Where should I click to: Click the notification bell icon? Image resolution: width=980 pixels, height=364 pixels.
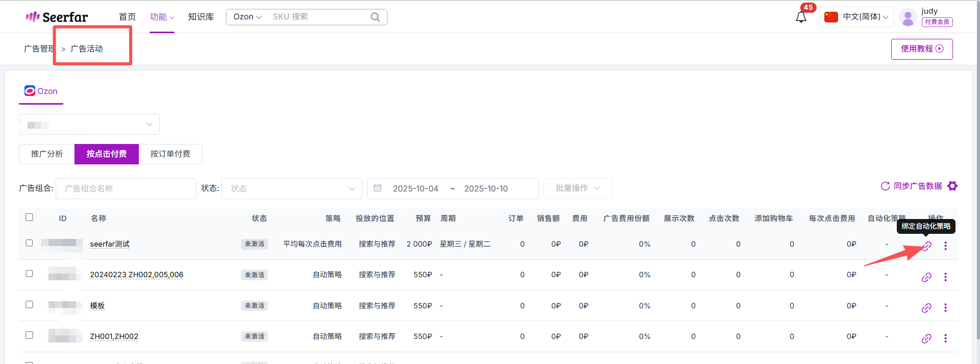pos(801,17)
